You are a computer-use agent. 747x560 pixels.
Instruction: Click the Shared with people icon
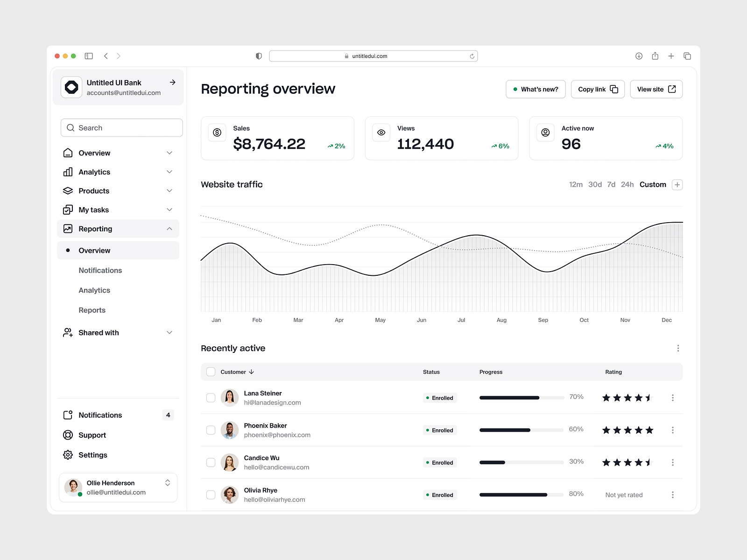pyautogui.click(x=68, y=332)
